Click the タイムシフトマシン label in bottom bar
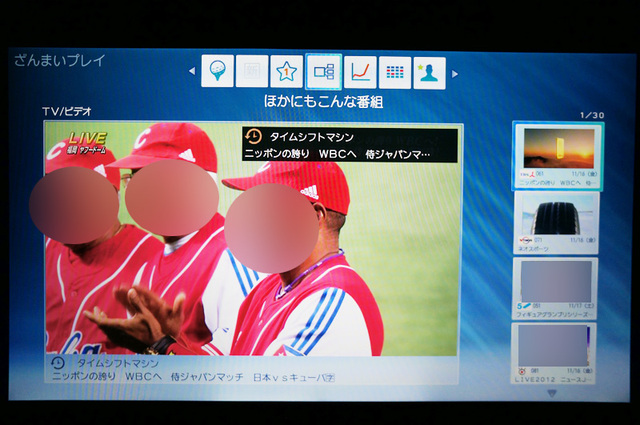 pos(118,363)
